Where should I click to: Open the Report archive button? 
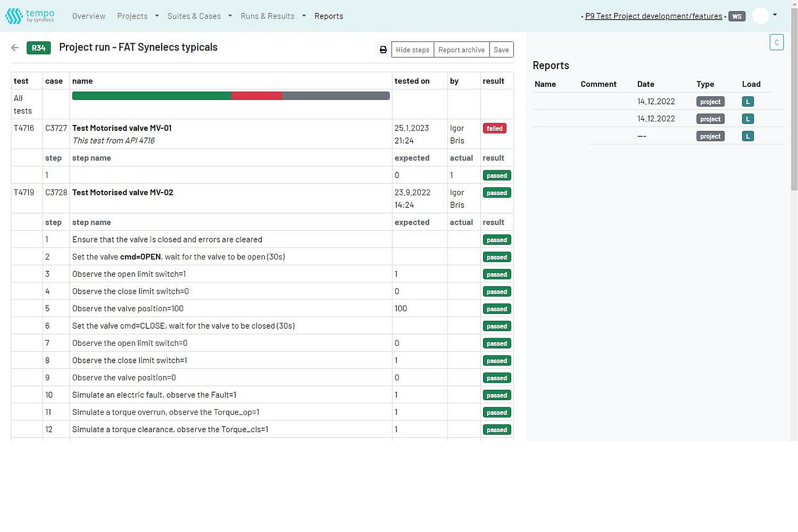click(461, 49)
